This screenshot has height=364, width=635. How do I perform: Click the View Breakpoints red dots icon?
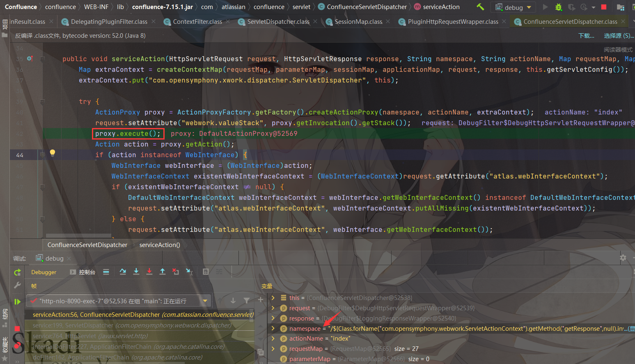point(17,346)
